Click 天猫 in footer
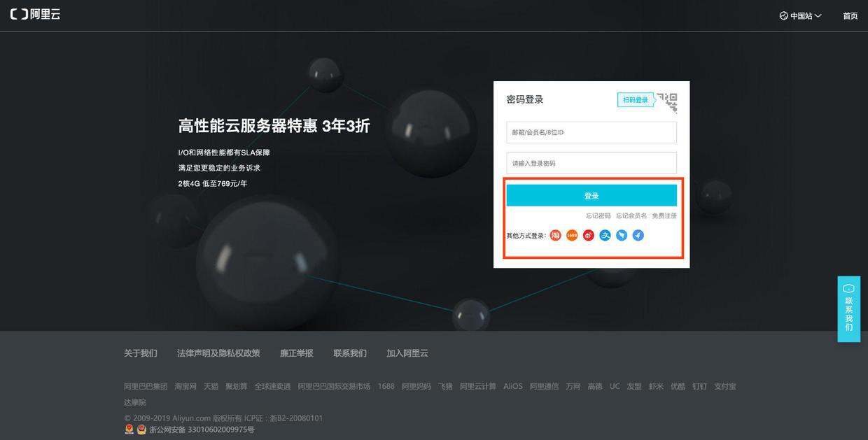Image resolution: width=868 pixels, height=440 pixels. 211,386
